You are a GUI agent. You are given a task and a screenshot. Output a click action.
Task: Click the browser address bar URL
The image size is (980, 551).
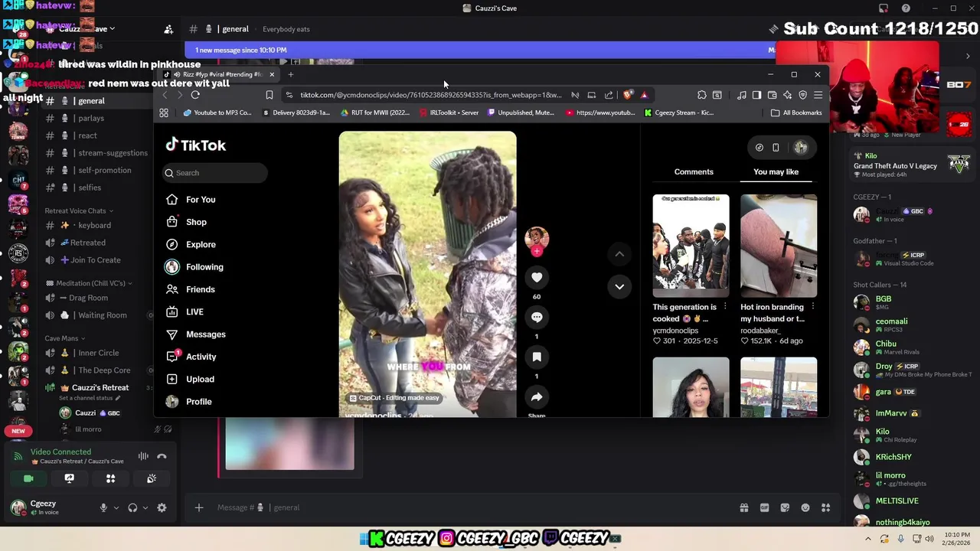pos(430,95)
